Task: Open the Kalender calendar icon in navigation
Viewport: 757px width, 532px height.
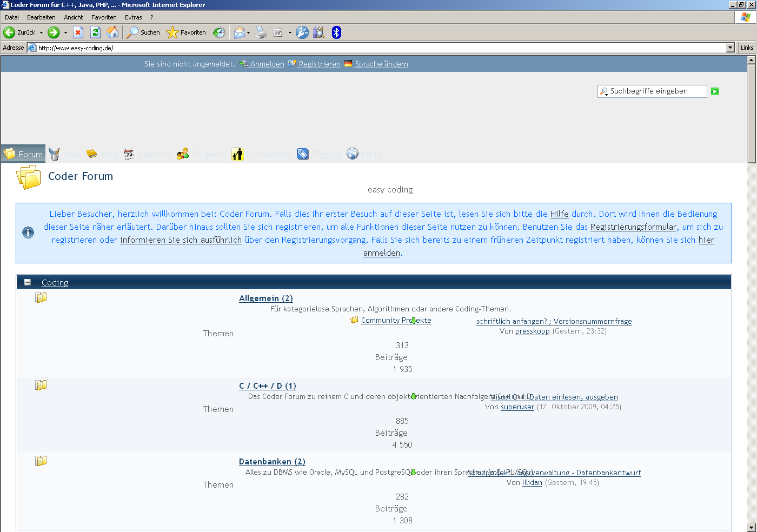Action: pyautogui.click(x=129, y=154)
